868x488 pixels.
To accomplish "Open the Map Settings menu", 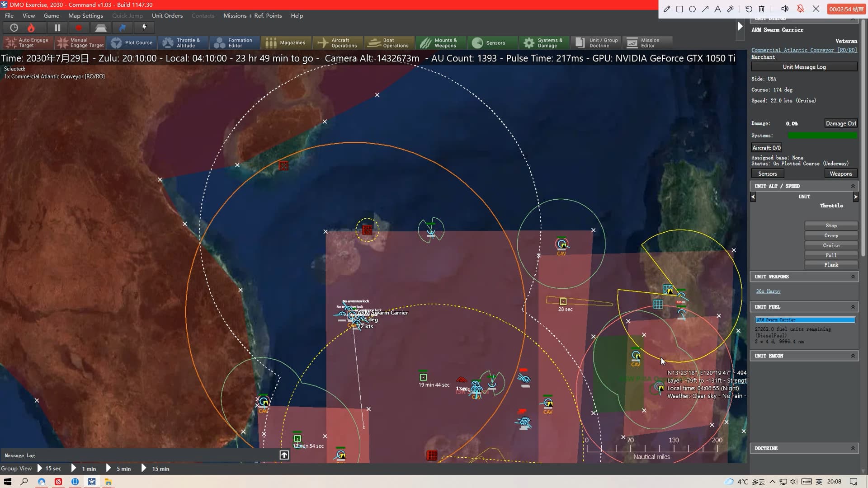I will point(85,15).
